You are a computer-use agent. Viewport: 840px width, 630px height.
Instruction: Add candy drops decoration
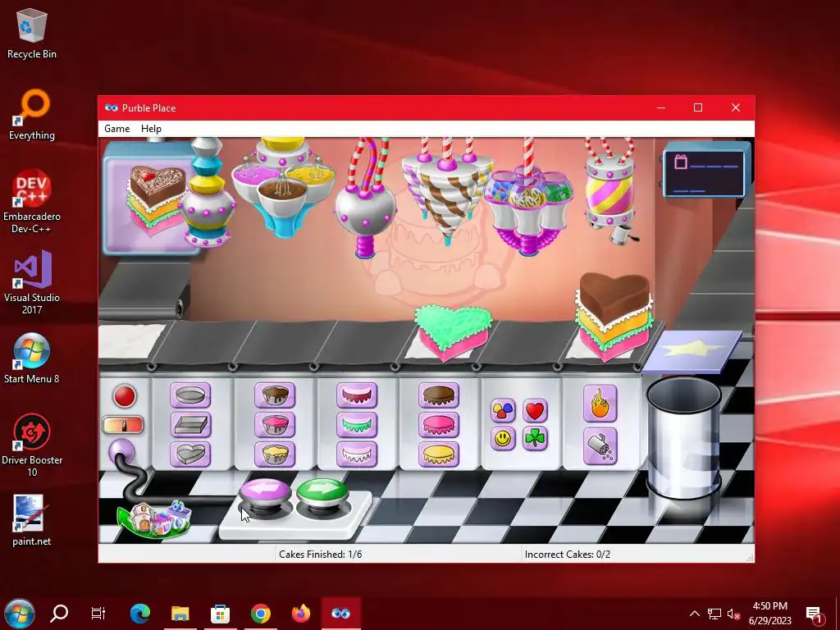point(503,411)
